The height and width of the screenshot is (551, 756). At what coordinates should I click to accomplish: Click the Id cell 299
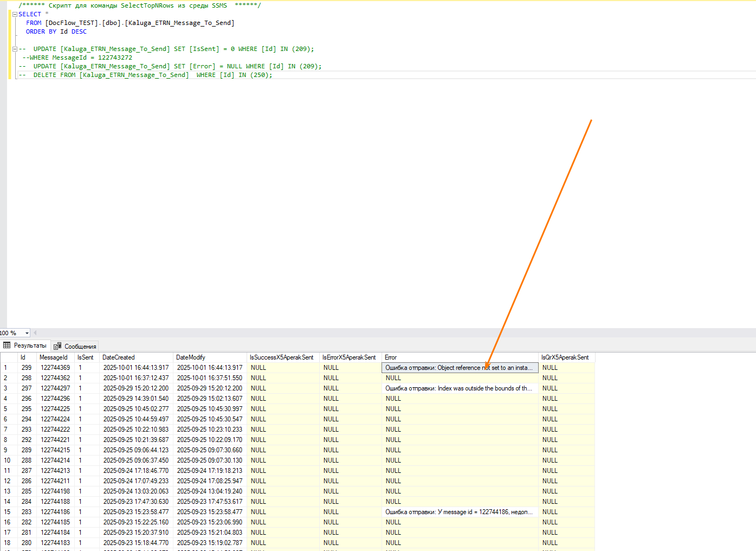[27, 368]
